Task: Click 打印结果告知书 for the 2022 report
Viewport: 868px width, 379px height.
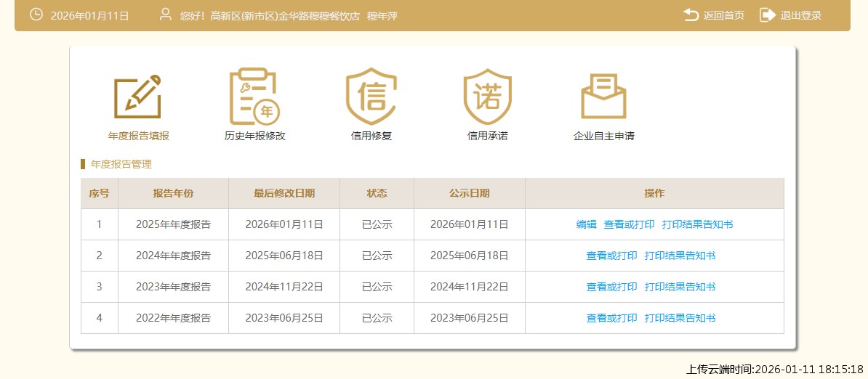Action: point(680,318)
